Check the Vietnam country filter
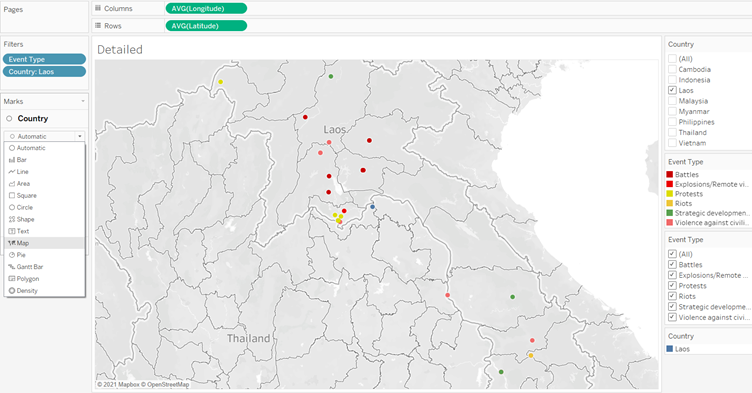The height and width of the screenshot is (393, 752). pyautogui.click(x=672, y=143)
